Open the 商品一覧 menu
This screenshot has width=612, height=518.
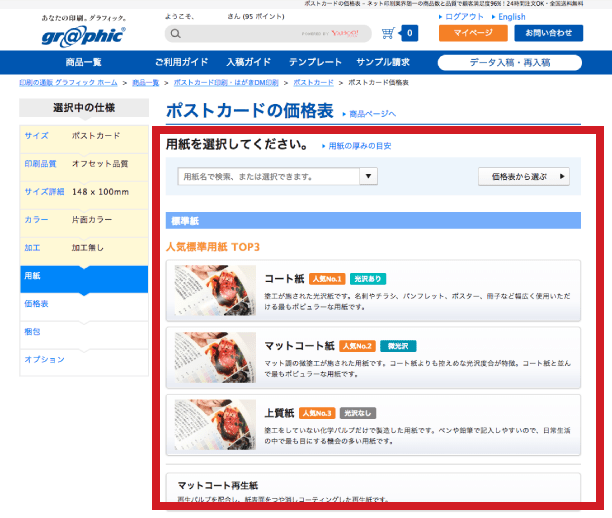click(83, 62)
